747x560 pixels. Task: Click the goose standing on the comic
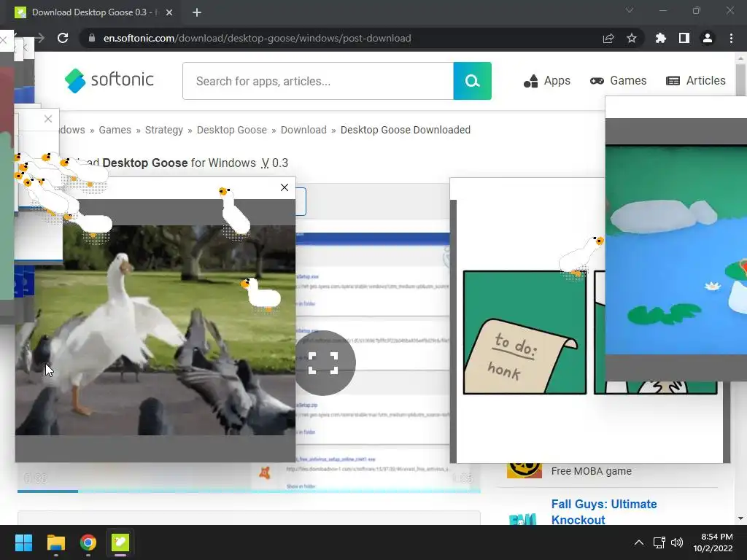(x=581, y=257)
